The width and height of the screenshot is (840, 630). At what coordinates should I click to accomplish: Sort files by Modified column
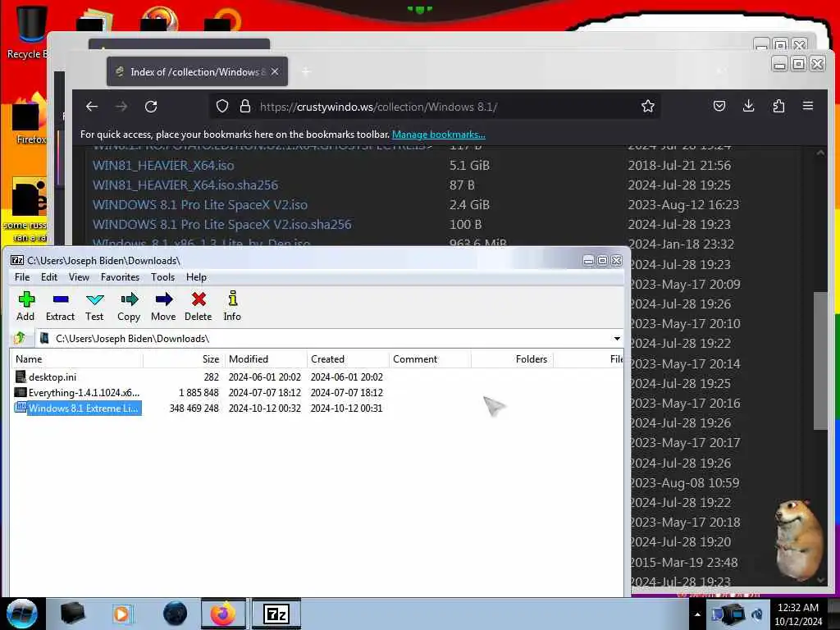pyautogui.click(x=265, y=359)
